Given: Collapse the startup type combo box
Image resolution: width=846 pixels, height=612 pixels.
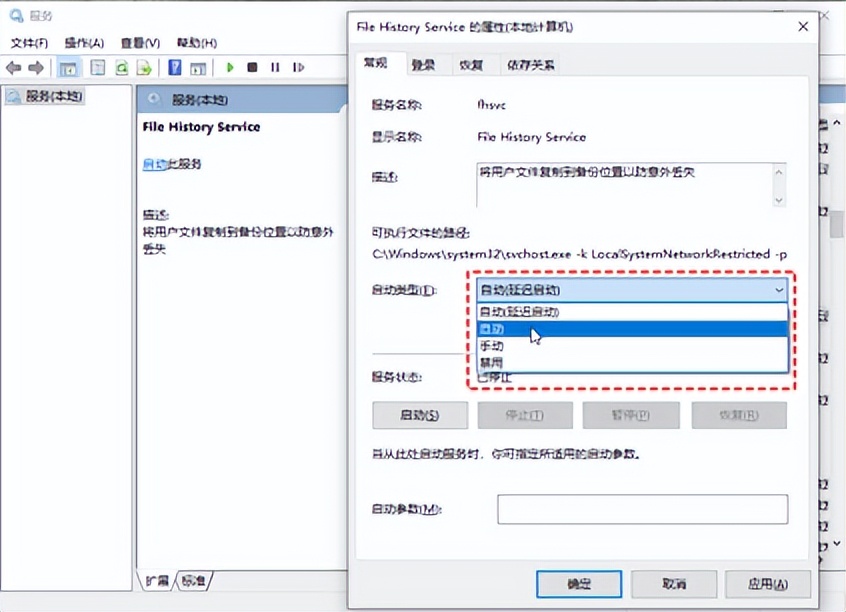Looking at the screenshot, I should [x=779, y=290].
